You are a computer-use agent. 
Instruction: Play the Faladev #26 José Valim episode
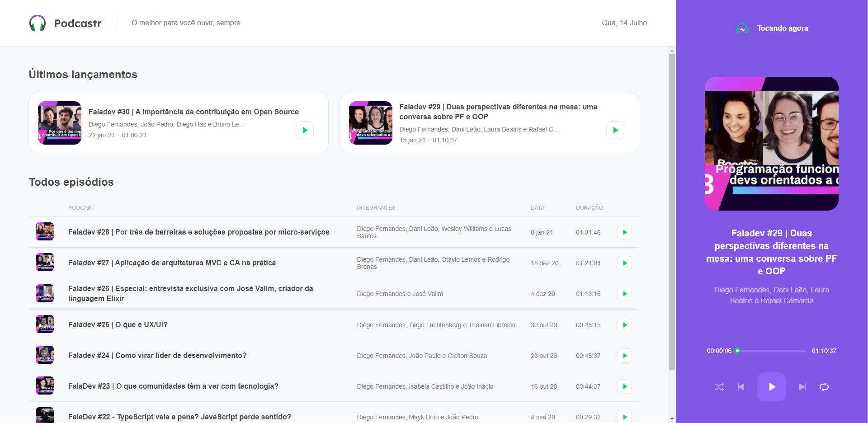[x=624, y=294]
